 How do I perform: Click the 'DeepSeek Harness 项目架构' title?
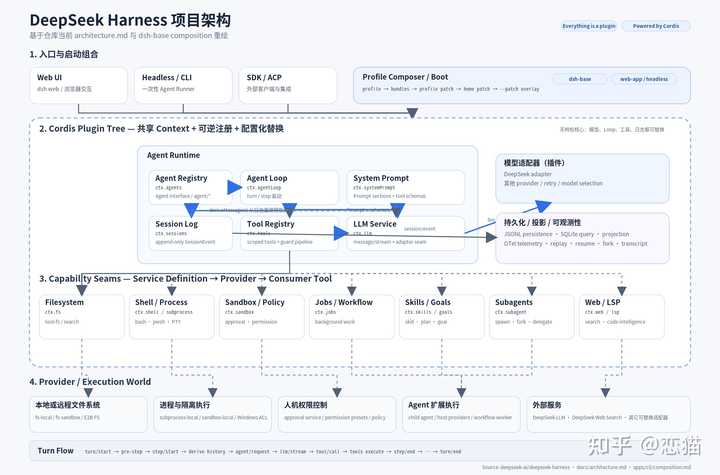pos(130,20)
